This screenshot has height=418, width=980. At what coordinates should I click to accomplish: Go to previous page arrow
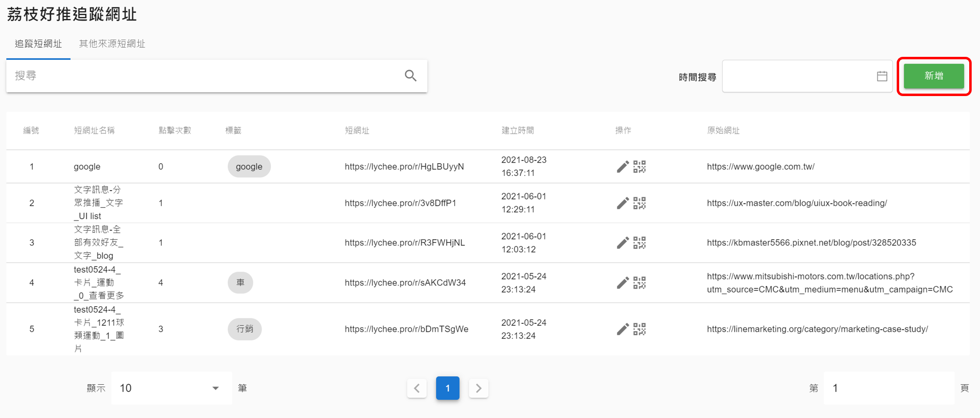pyautogui.click(x=417, y=388)
